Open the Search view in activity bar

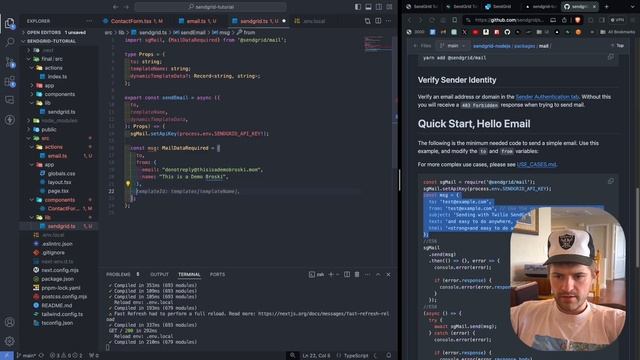click(x=10, y=42)
